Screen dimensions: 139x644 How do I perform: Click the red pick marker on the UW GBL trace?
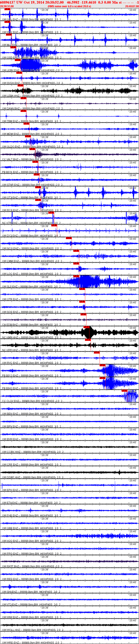(7, 9)
